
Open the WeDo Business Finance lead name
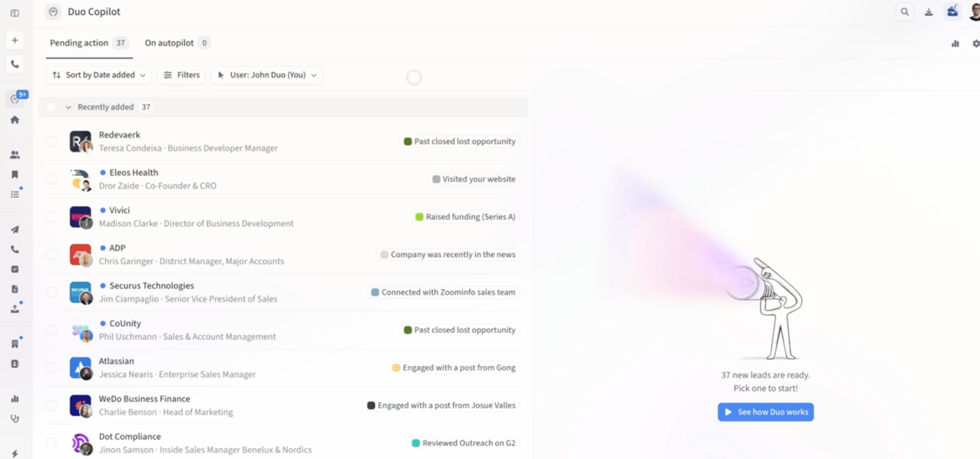145,399
